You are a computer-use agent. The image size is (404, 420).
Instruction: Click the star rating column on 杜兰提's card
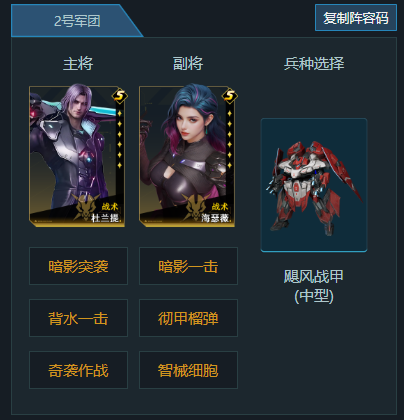pyautogui.click(x=119, y=139)
